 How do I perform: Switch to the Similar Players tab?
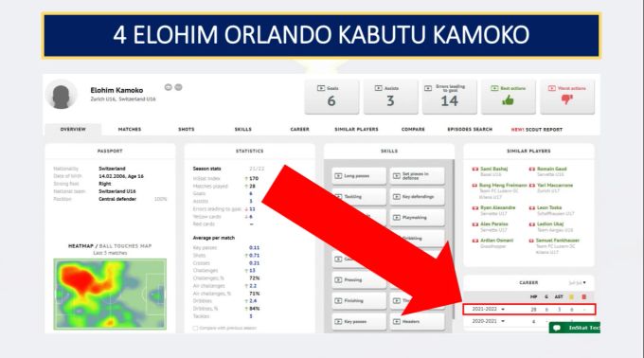[x=356, y=130]
